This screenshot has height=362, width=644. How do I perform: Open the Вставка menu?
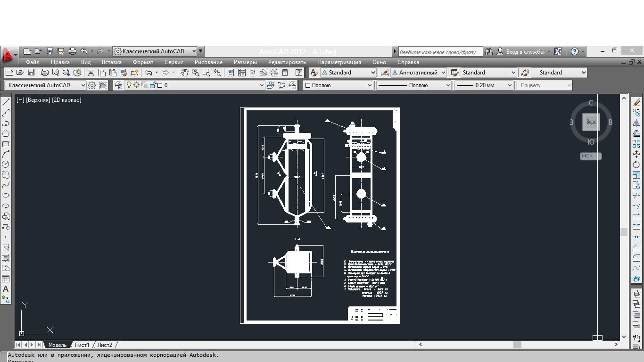(x=111, y=62)
